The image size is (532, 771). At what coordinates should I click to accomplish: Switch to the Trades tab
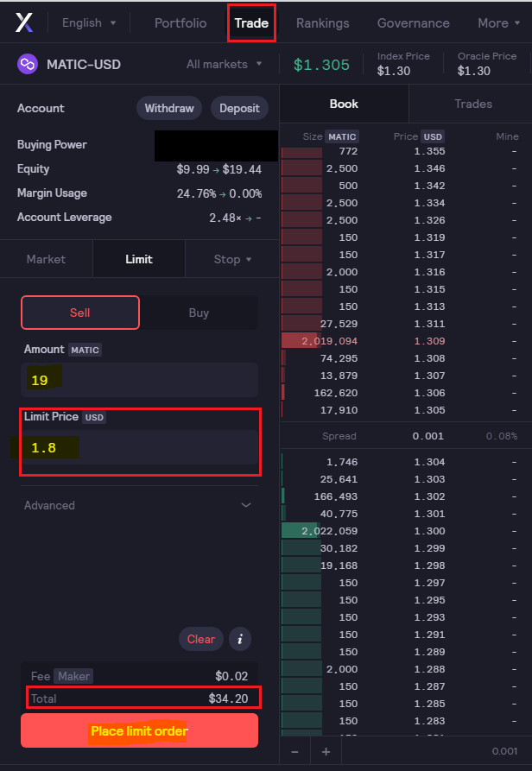(x=473, y=104)
